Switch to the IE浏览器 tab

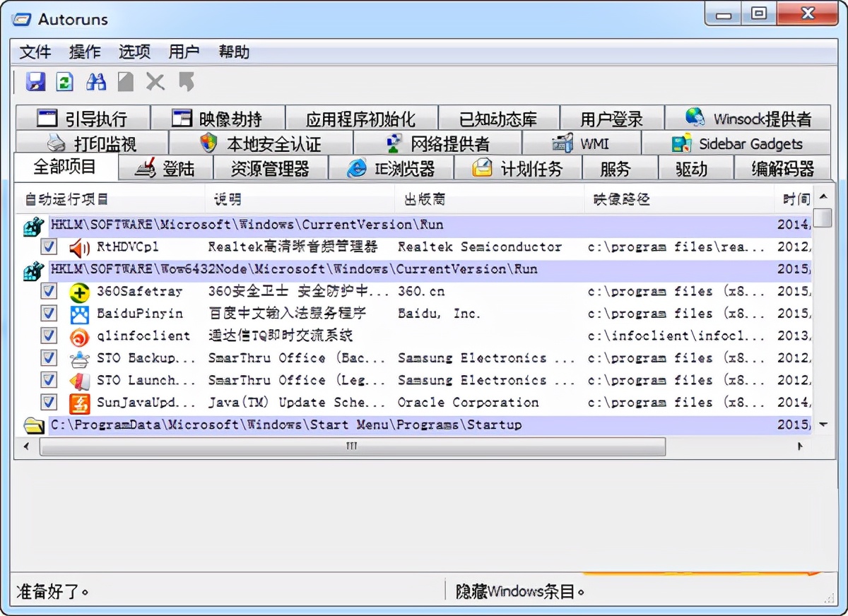[391, 169]
